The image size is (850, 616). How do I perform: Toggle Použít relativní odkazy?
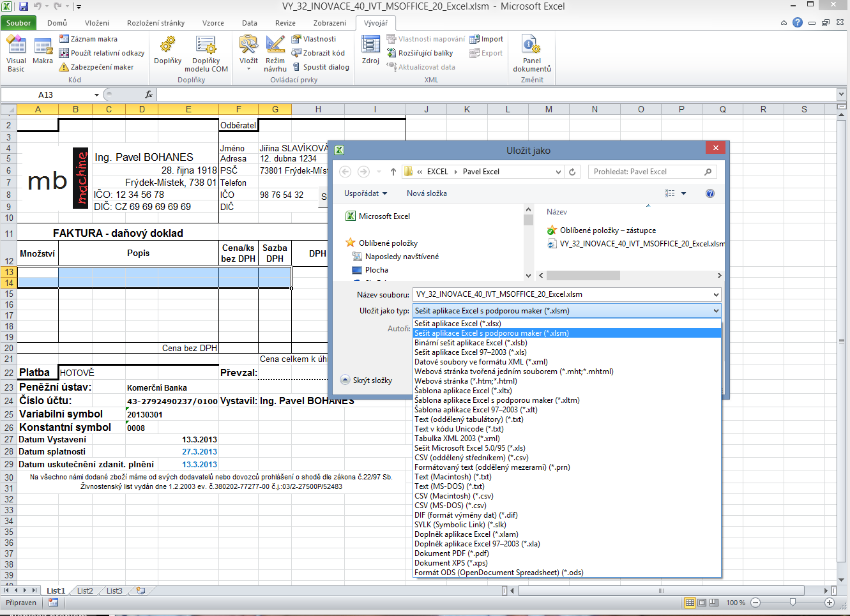102,53
